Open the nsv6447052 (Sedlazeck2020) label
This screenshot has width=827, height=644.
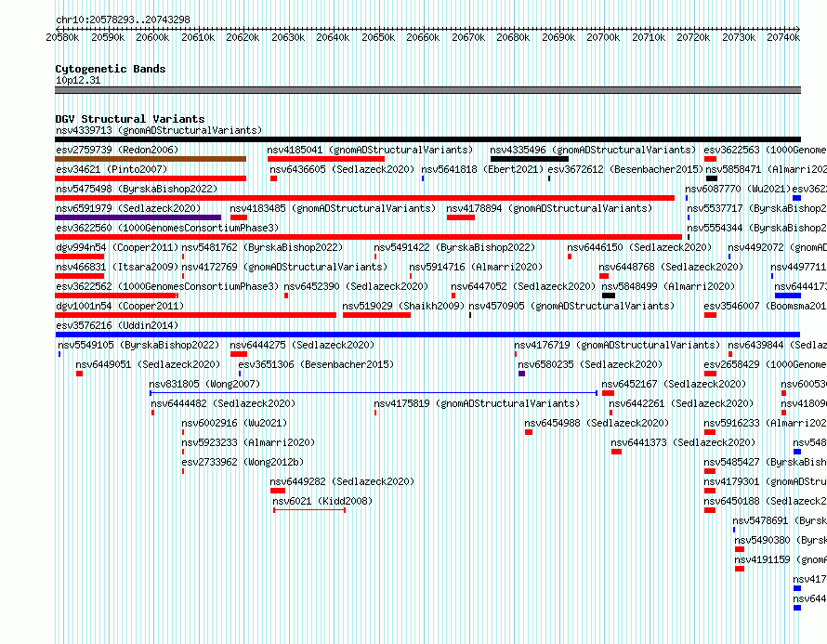[x=523, y=286]
